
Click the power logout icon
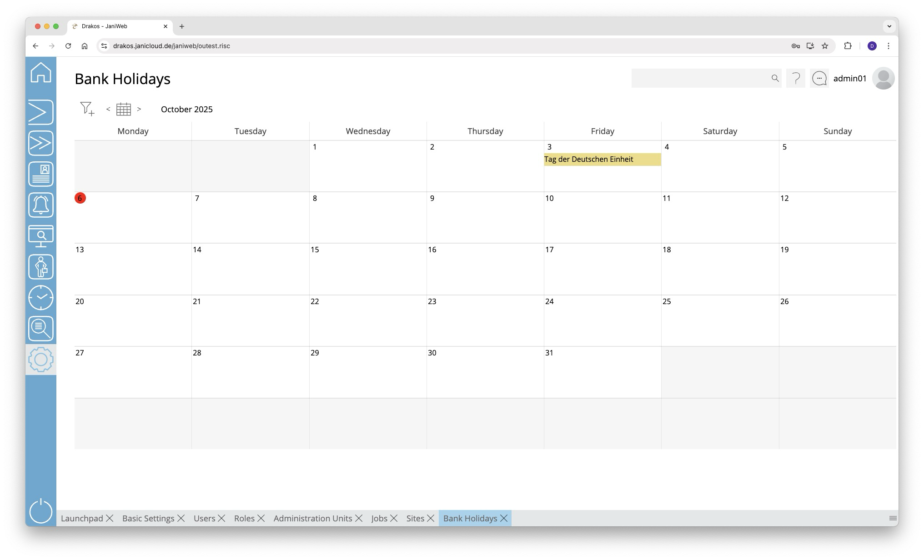[41, 511]
